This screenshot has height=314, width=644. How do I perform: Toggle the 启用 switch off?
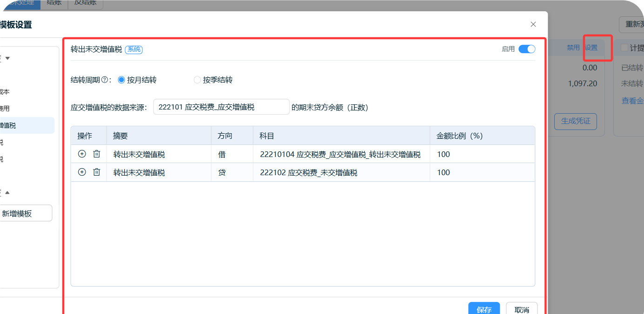point(527,49)
